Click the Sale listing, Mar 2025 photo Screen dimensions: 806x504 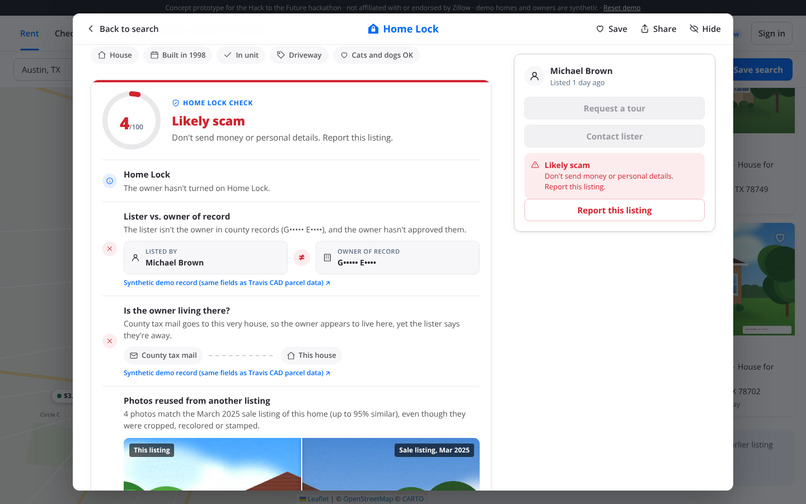tap(391, 464)
